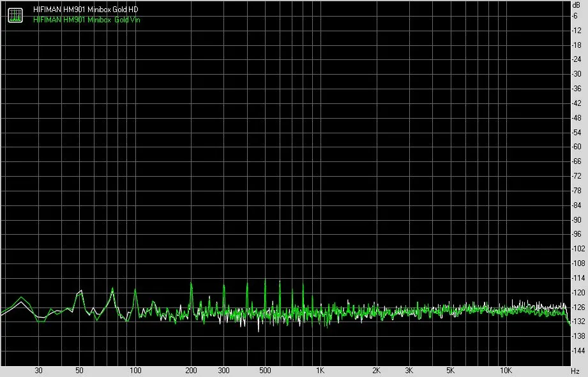Click the -90 dB axis label

point(577,220)
